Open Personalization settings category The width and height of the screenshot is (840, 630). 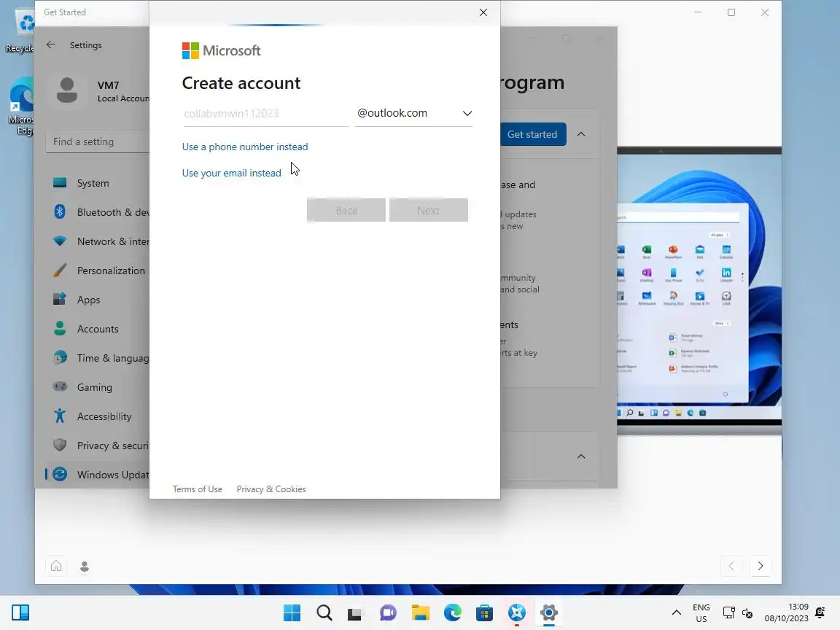(98, 271)
